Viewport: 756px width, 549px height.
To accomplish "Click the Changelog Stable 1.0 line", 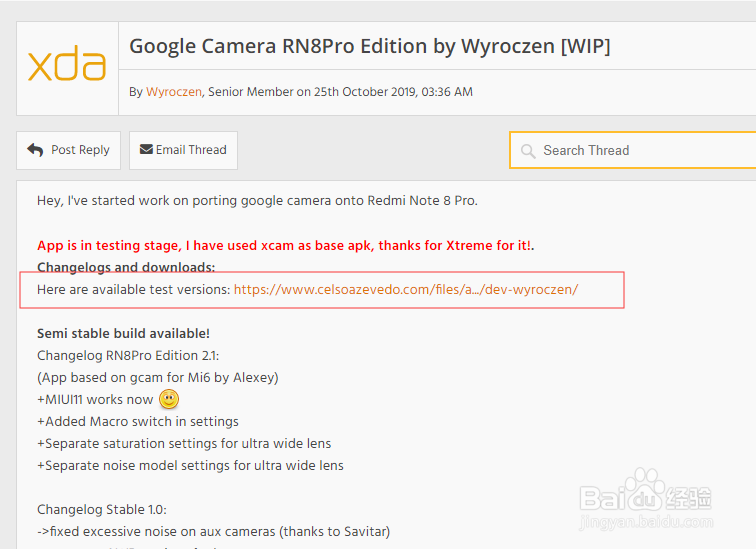I will click(102, 509).
